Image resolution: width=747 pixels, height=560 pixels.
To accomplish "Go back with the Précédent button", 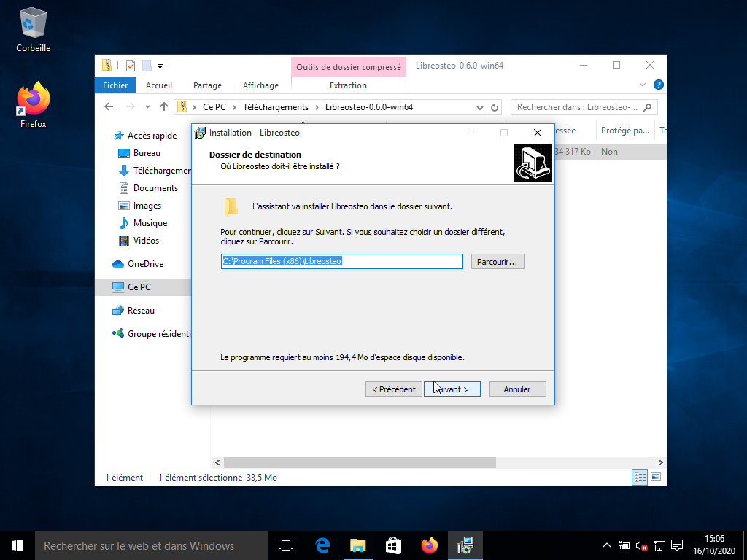I will [x=393, y=389].
